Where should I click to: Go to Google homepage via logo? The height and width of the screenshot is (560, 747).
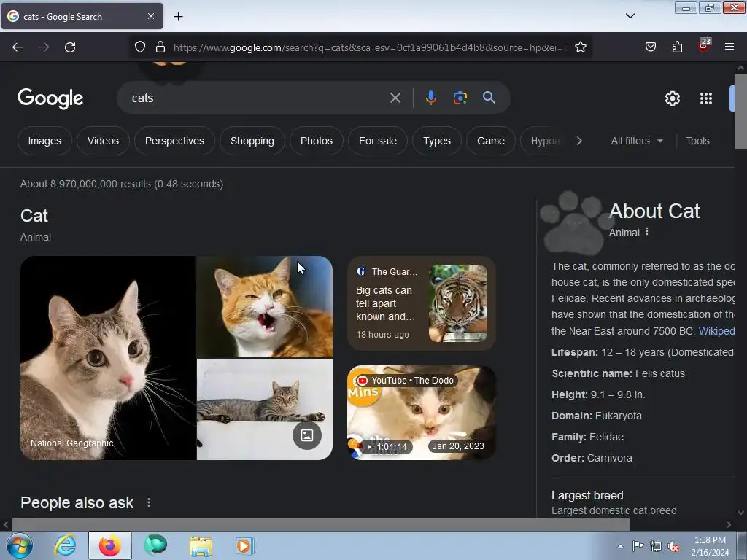point(50,98)
